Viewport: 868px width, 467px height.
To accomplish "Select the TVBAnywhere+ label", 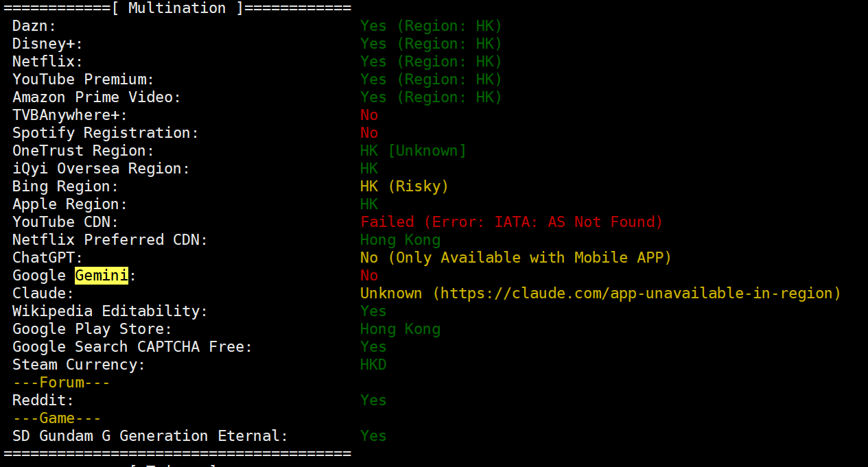I will pos(70,115).
